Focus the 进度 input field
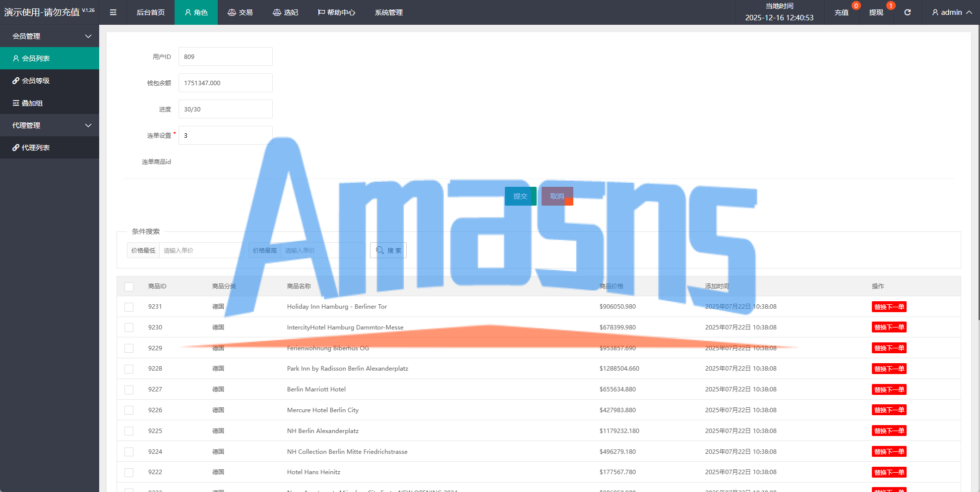 [x=226, y=109]
